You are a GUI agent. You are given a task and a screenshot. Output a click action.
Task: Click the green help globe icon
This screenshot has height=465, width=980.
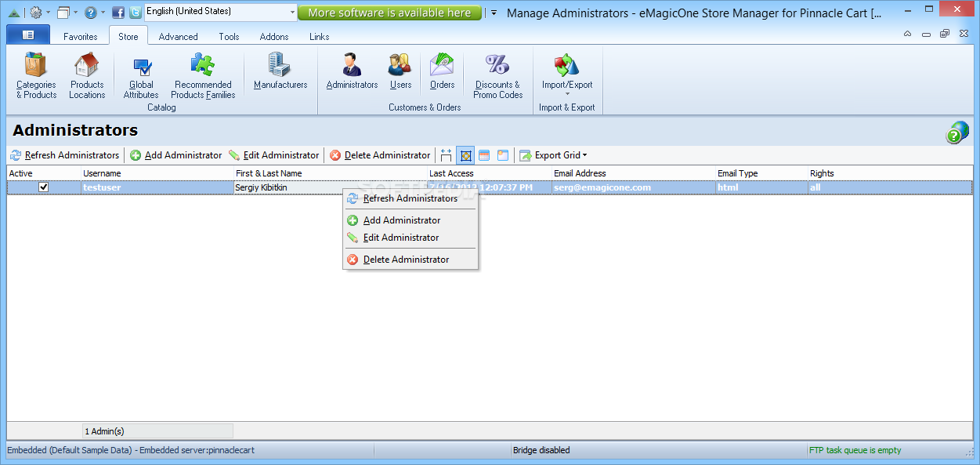(956, 132)
